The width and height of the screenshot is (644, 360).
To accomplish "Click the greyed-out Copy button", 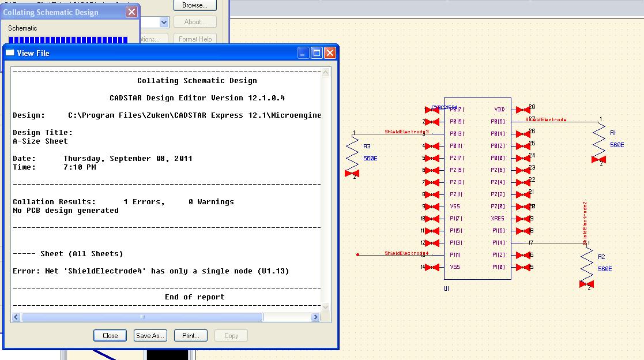I will (231, 335).
